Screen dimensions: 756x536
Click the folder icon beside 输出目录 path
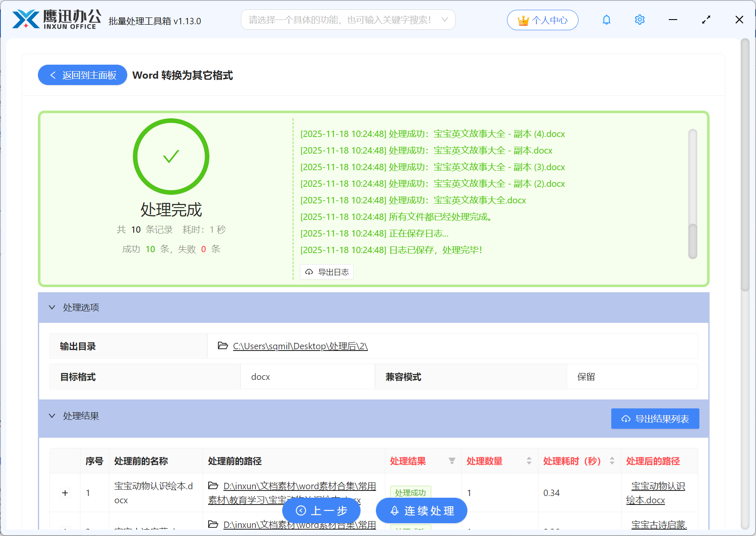(222, 346)
